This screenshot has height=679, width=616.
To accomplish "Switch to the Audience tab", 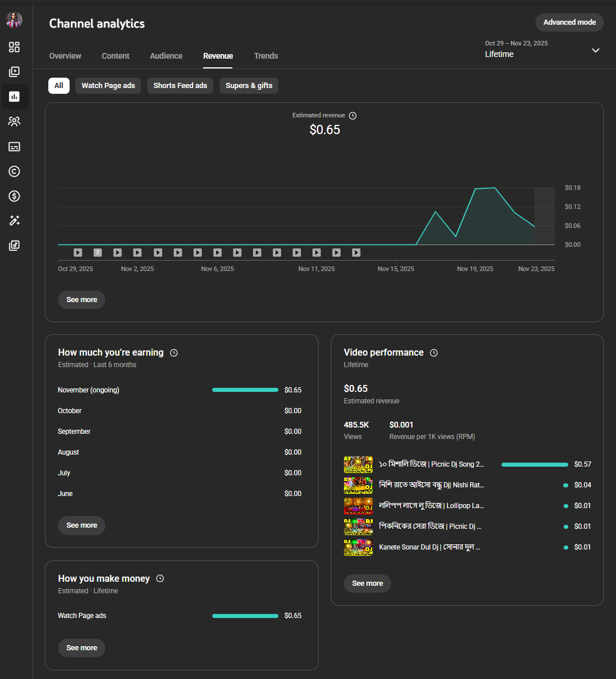I will (x=166, y=56).
